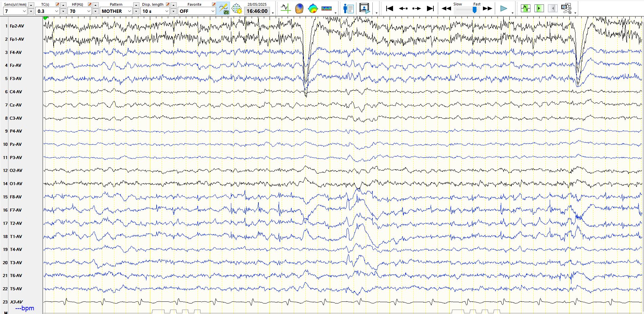The image size is (644, 314).
Task: Jump to the start of the recording
Action: 389,8
